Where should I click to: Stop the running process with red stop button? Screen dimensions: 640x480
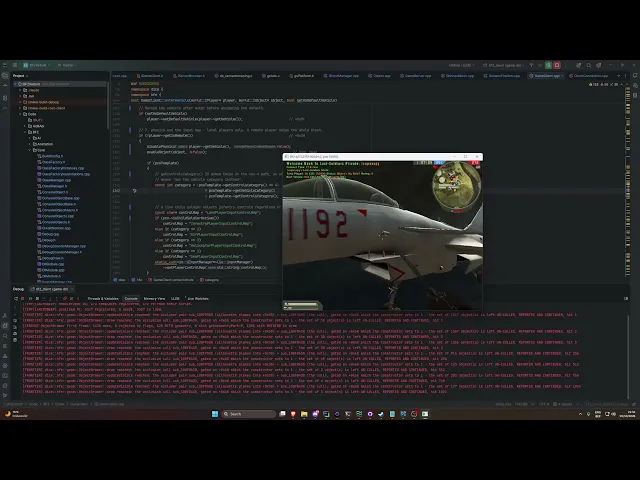[557, 65]
